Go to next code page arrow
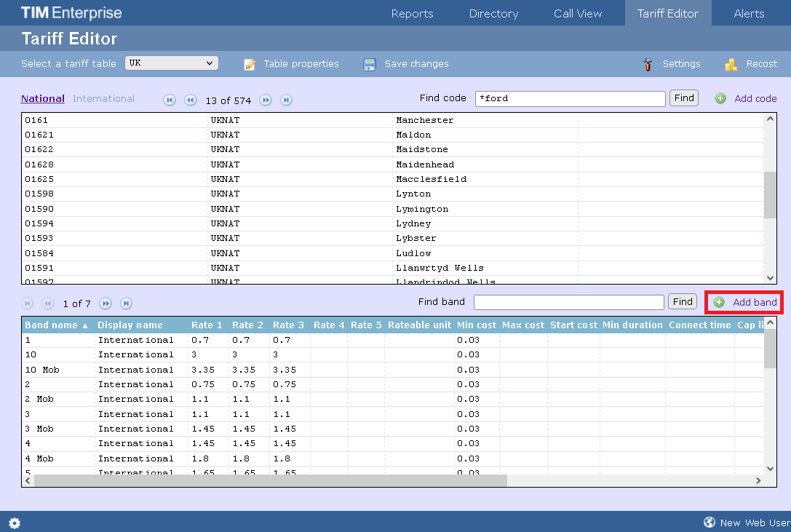 [x=266, y=100]
